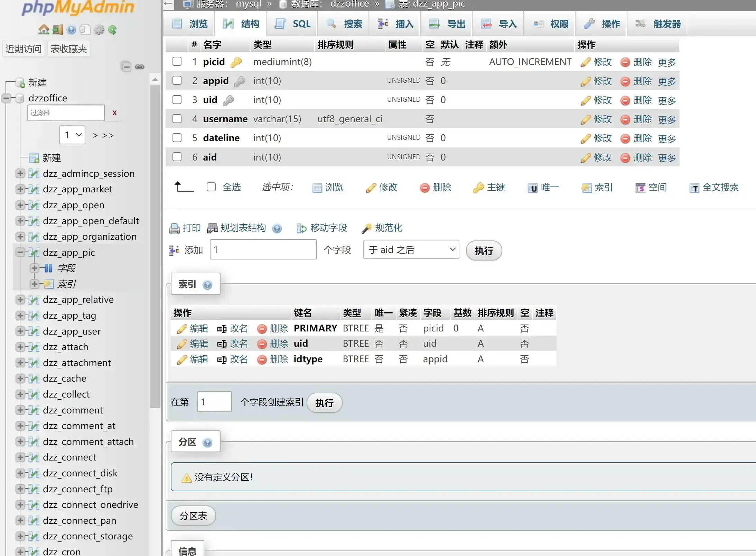Click edit pencil icon for picid column
Viewport: 756px width, 556px height.
pyautogui.click(x=586, y=62)
